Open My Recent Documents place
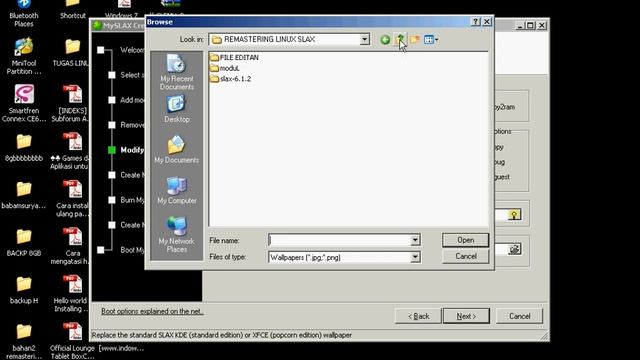Viewport: 640px width, 360px height. pos(177,72)
